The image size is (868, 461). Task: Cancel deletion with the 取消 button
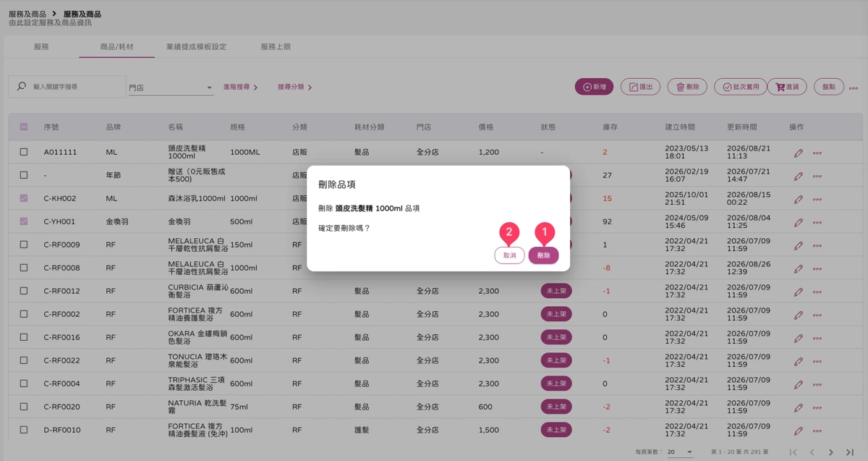(x=510, y=255)
